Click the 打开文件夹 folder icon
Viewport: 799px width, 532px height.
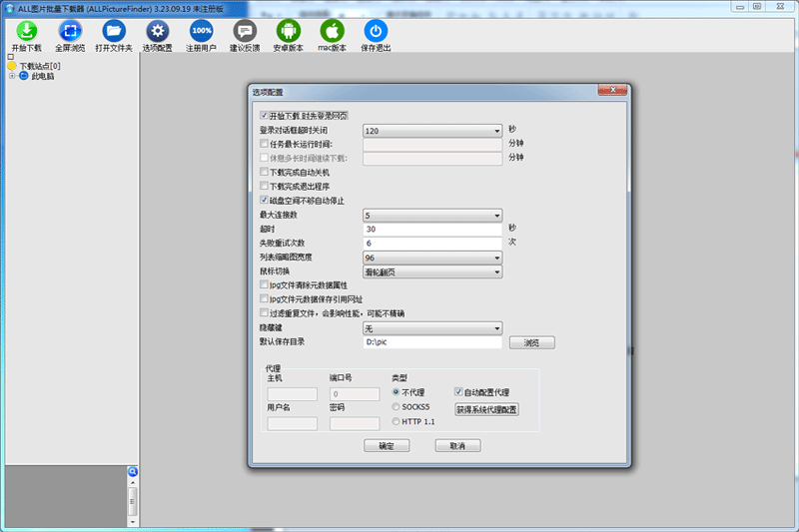pos(114,31)
